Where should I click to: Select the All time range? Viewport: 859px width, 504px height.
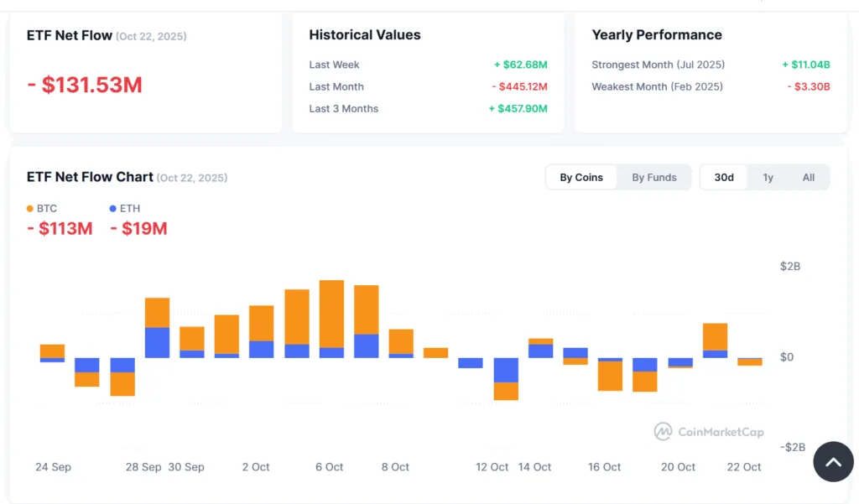[808, 177]
